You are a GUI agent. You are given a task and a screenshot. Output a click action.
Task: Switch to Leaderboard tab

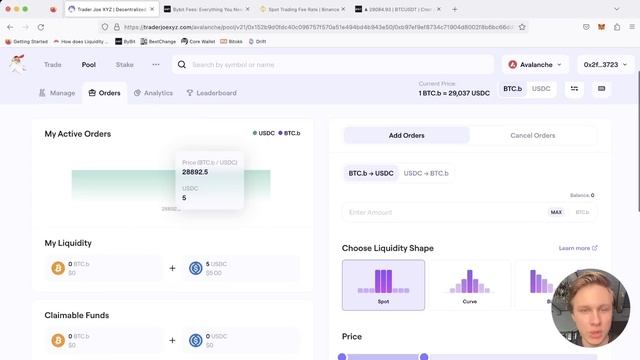tap(211, 93)
